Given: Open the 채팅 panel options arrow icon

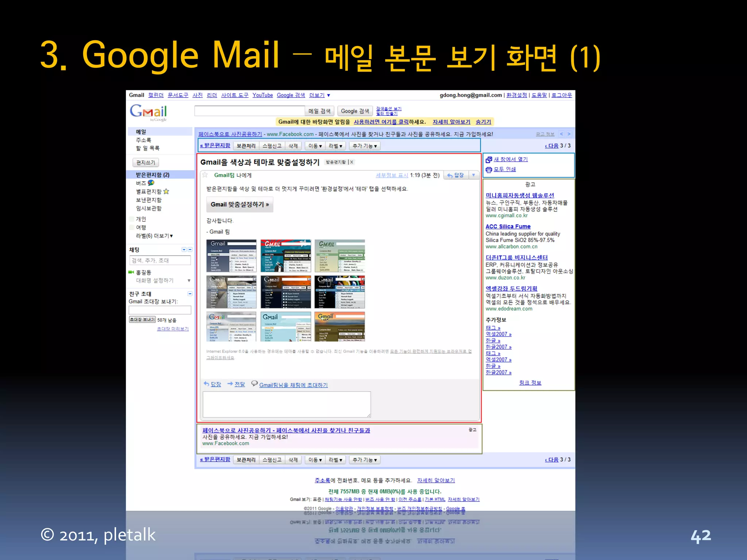Looking at the screenshot, I should [x=184, y=250].
